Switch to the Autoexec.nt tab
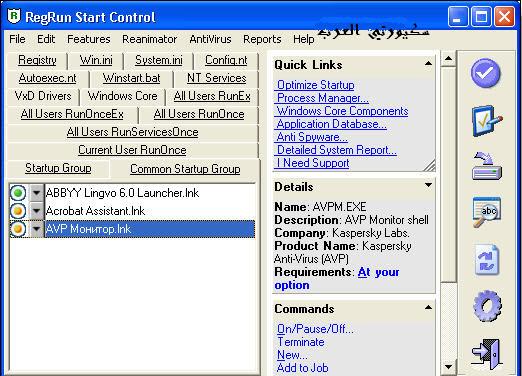522x376 pixels. click(x=48, y=78)
